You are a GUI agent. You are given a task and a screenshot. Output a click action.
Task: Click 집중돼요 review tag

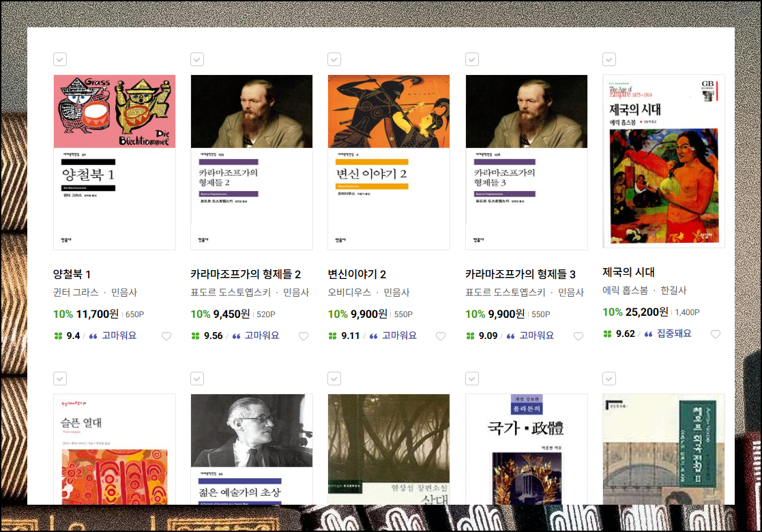click(x=674, y=334)
